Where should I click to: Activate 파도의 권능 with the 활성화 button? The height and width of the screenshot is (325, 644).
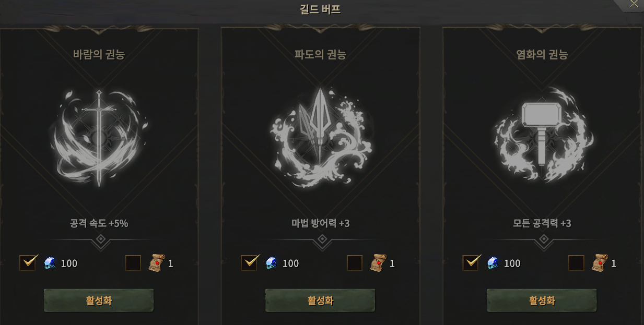(320, 300)
